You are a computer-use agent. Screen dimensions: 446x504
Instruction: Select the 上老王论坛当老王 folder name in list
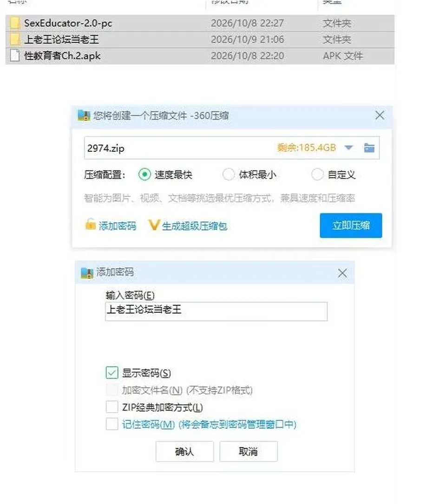pyautogui.click(x=61, y=39)
